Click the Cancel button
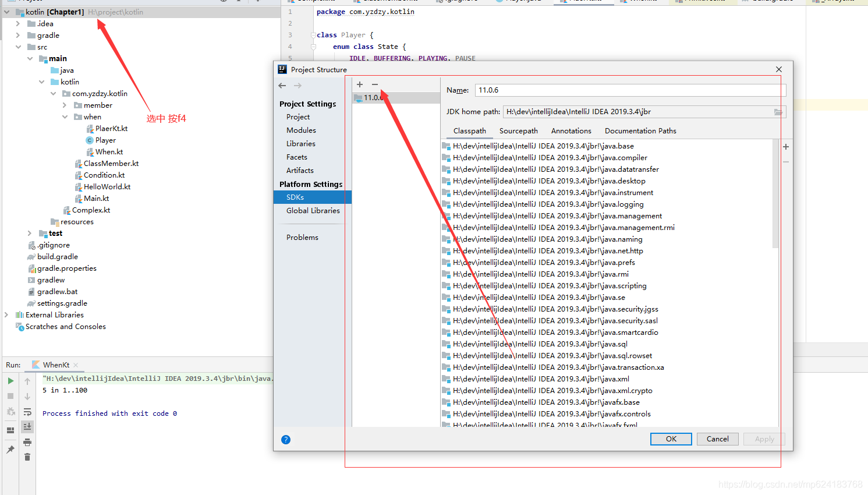The image size is (868, 495). pyautogui.click(x=717, y=439)
